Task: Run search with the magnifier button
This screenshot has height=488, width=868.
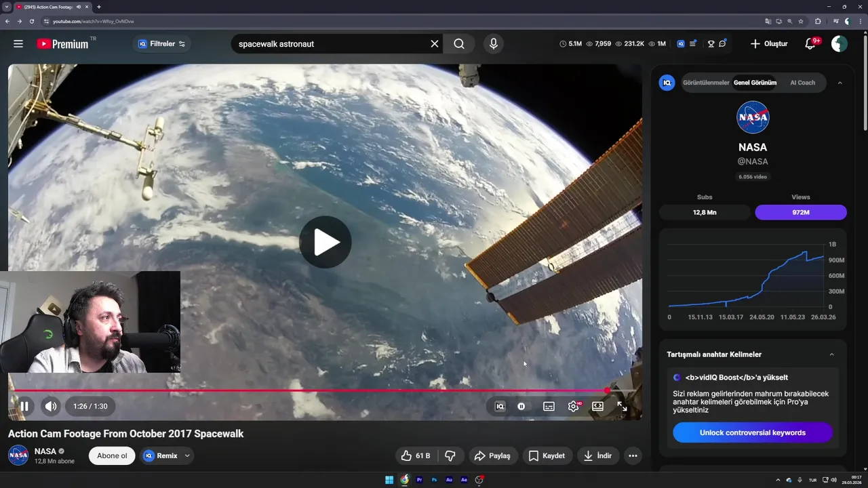Action: pyautogui.click(x=459, y=44)
